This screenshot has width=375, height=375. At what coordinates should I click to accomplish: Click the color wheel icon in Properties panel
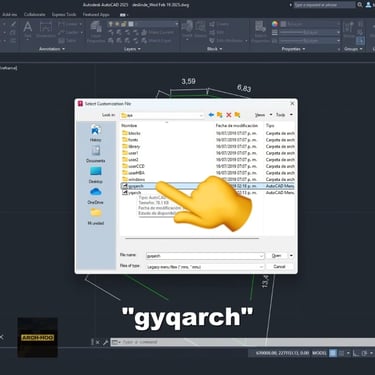(x=275, y=24)
